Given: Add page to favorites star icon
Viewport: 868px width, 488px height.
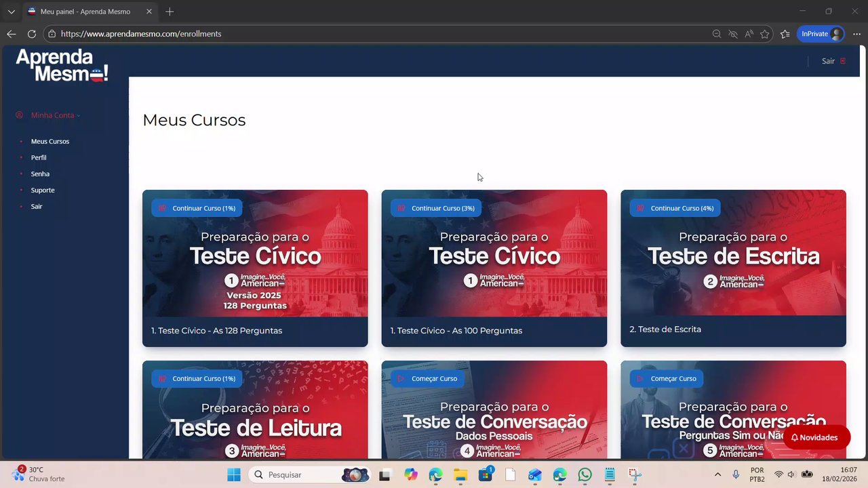Looking at the screenshot, I should point(765,34).
